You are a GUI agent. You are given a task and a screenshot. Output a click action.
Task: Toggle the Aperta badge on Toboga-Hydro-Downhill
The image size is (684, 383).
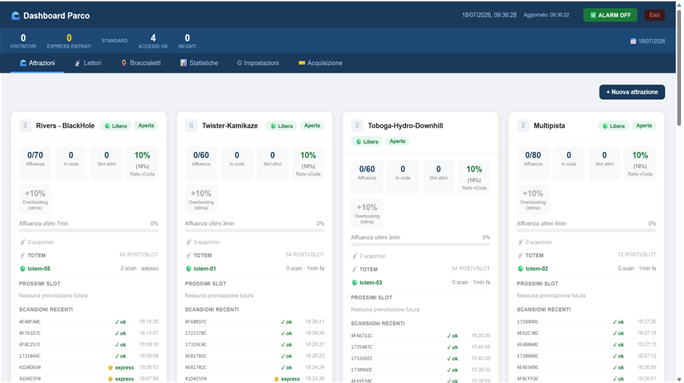[397, 141]
